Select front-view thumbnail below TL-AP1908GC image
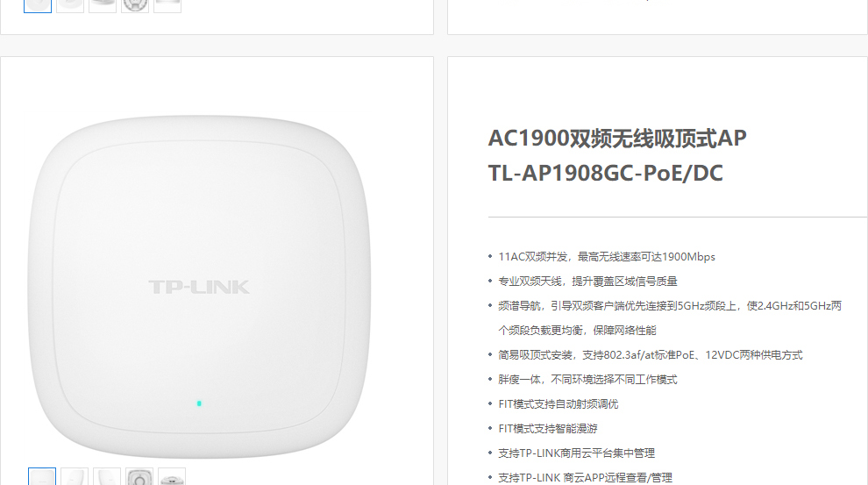Viewport: 868px width, 485px height. tap(42, 477)
